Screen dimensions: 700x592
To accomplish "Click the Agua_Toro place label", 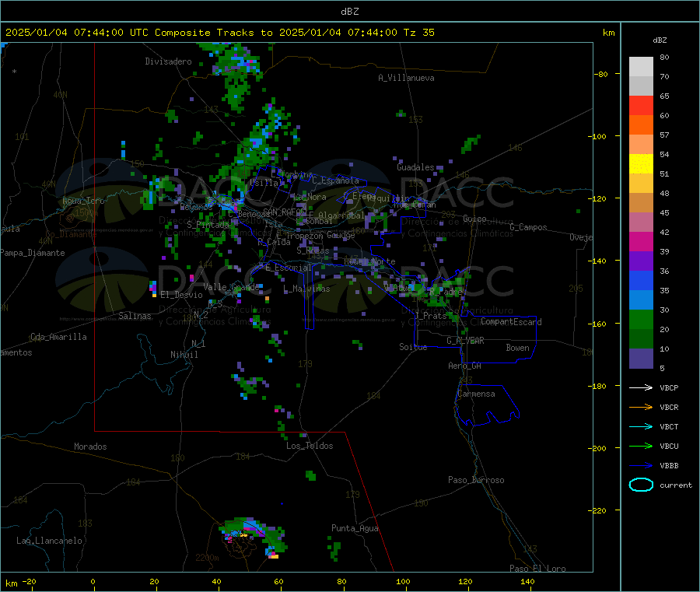I will tap(83, 201).
